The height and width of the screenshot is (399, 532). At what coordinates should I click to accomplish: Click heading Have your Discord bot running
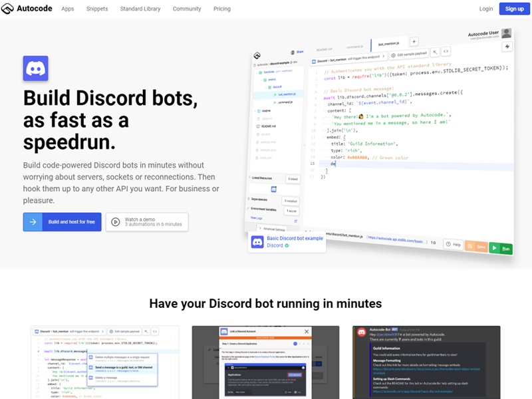tap(265, 303)
